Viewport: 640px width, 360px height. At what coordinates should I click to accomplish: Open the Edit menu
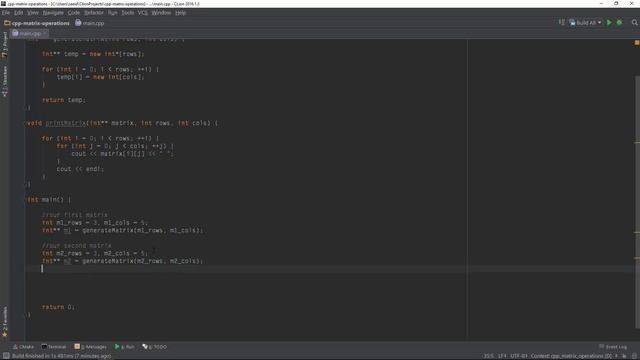(18, 13)
